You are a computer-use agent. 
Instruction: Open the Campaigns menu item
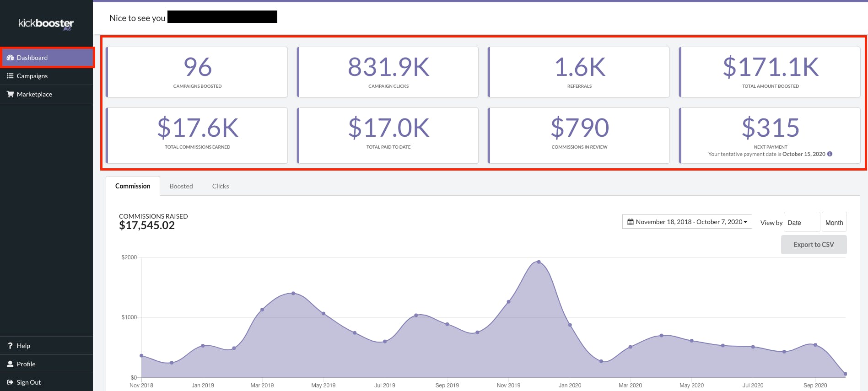47,76
